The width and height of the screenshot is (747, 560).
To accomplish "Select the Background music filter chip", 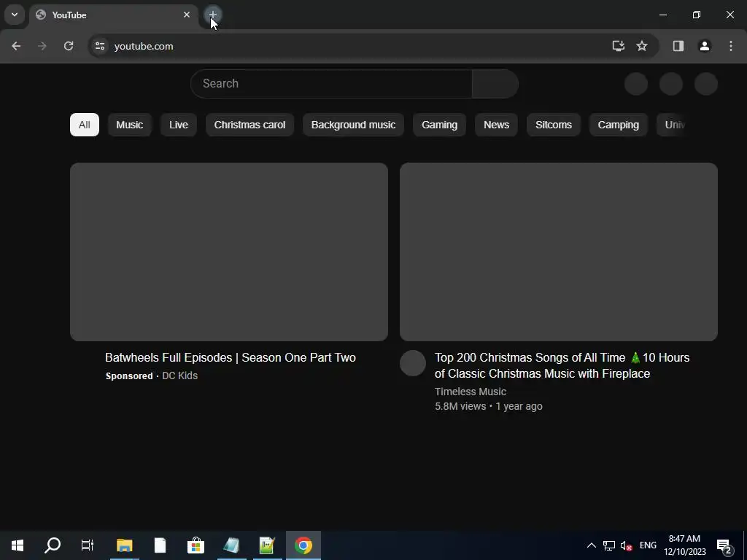I will tap(354, 125).
